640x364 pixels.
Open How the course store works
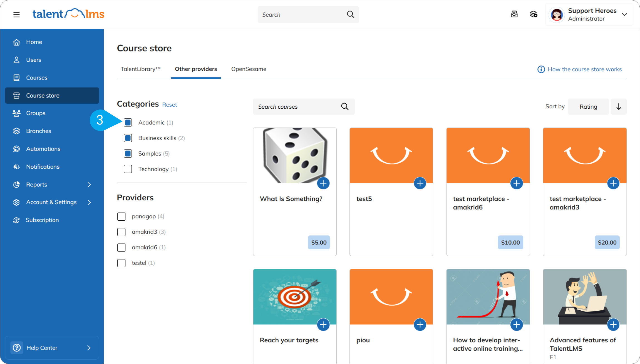pos(579,69)
